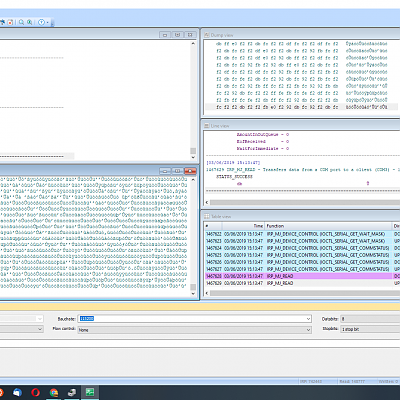Expand the dropdown left of Baudrate label
400x400 pixels.
pos(40,319)
